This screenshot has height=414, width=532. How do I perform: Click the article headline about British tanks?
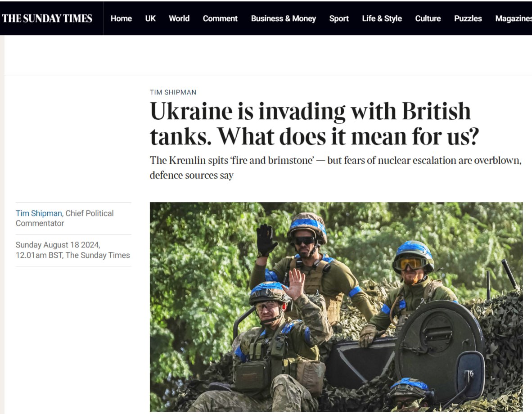tap(314, 123)
